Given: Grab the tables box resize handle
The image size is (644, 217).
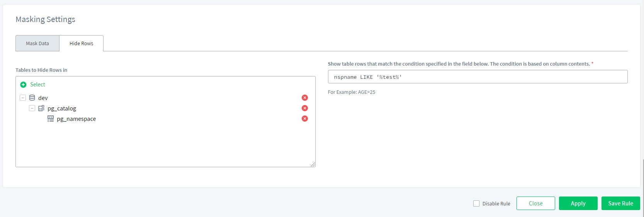Looking at the screenshot, I should (x=313, y=164).
